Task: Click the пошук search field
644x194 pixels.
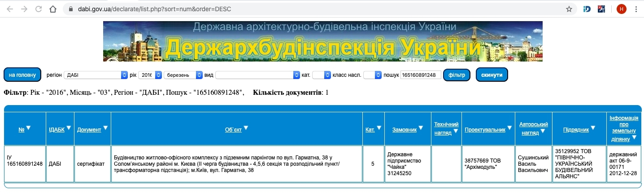Action: click(421, 75)
